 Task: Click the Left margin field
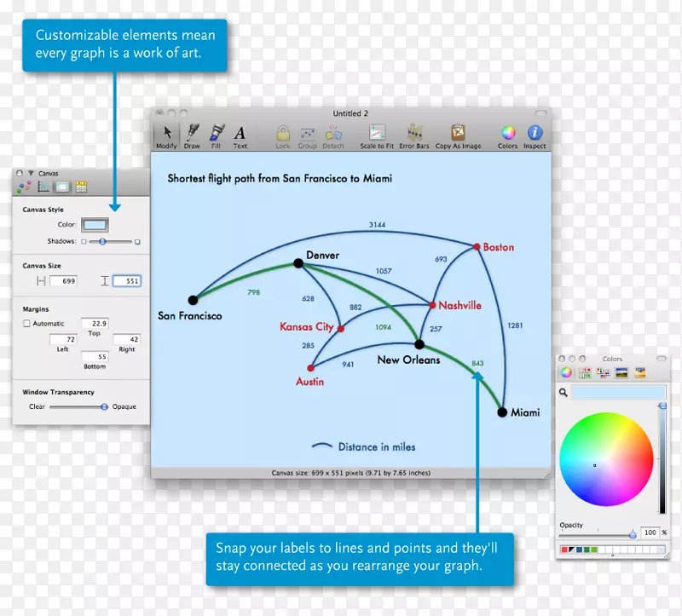click(x=63, y=339)
